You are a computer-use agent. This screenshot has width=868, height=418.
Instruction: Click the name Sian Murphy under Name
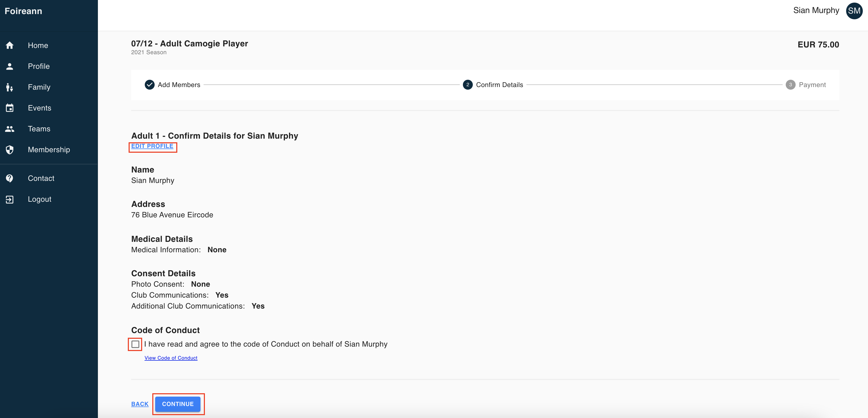click(x=153, y=181)
